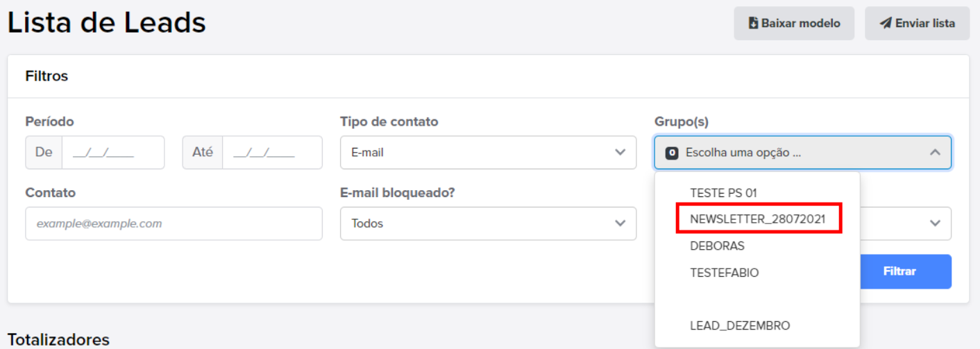Collapse the Grupo(s) dropdown using the up chevron
980x349 pixels.
tap(935, 153)
